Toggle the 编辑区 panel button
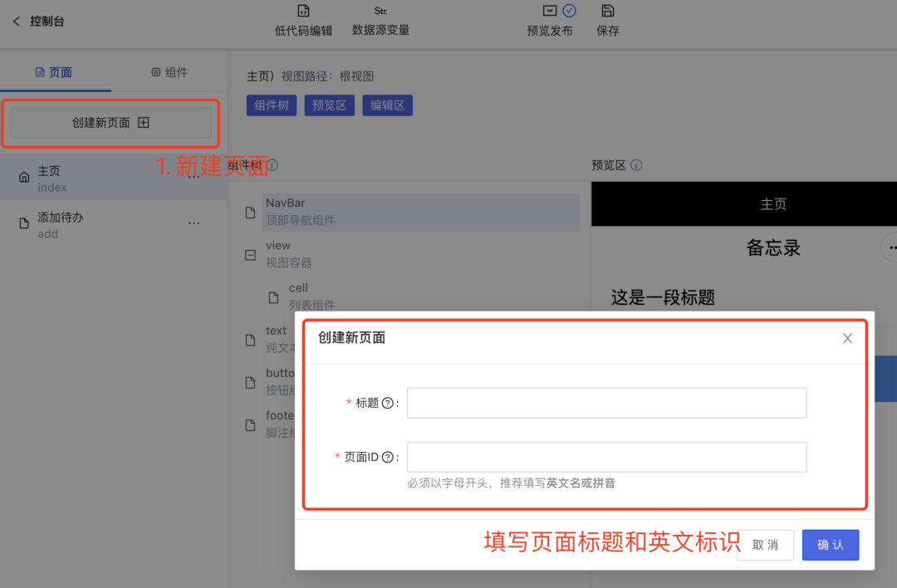 coord(387,105)
